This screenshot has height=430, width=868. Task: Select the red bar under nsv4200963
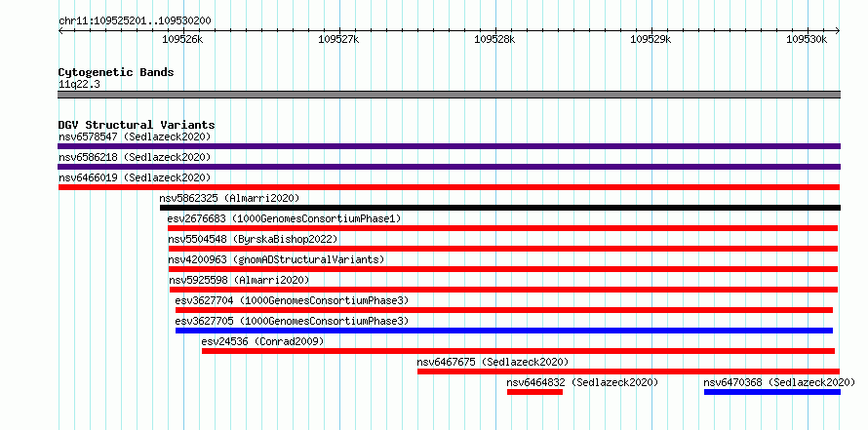pos(503,269)
